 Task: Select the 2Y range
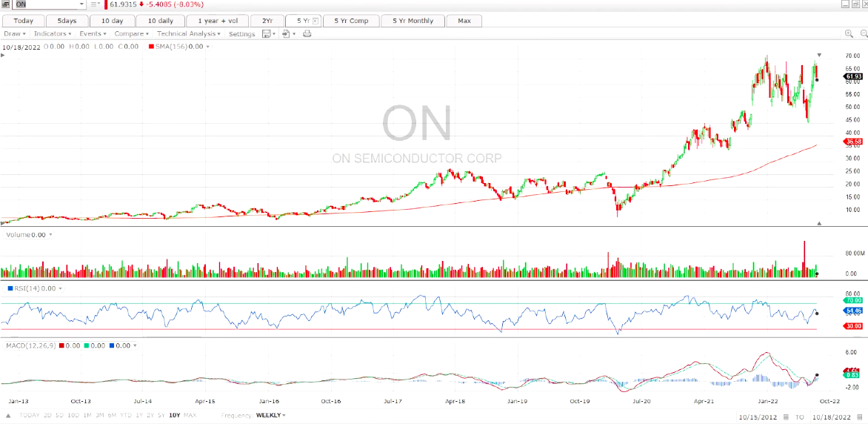150,415
